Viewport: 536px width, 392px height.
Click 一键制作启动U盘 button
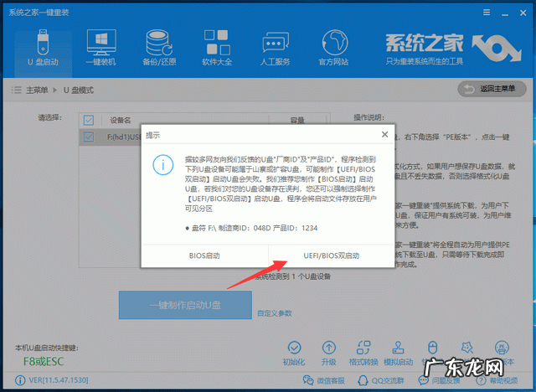185,305
